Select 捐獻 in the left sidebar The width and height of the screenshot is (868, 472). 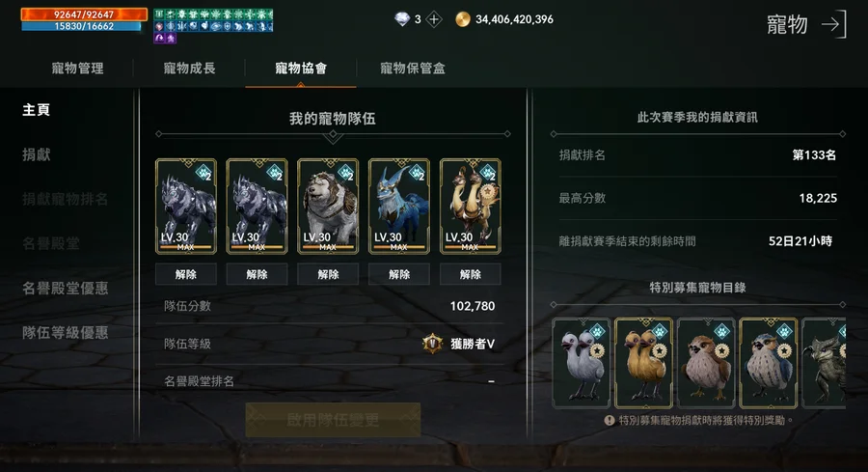(x=37, y=154)
